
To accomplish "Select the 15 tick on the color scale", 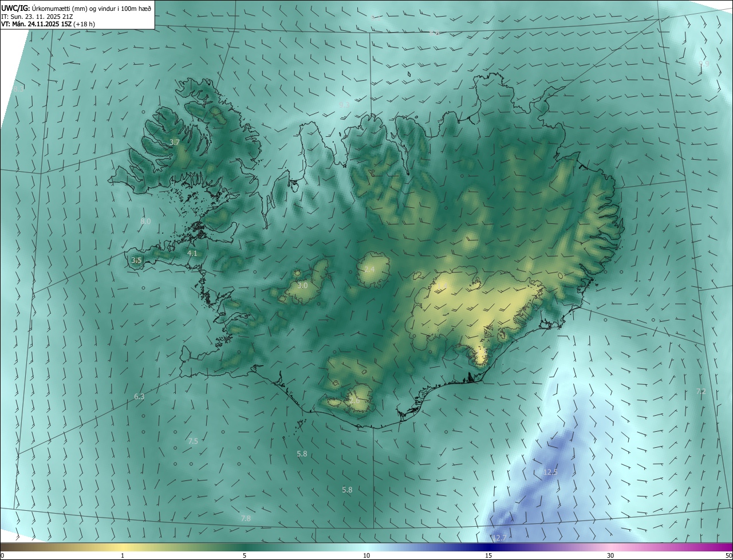I will coord(488,555).
